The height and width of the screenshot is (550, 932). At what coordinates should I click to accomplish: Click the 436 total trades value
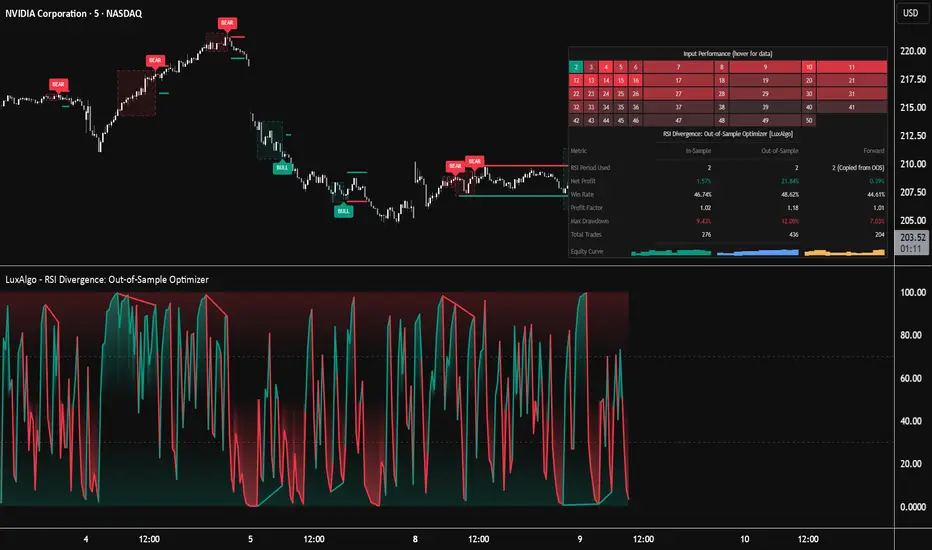pos(794,235)
